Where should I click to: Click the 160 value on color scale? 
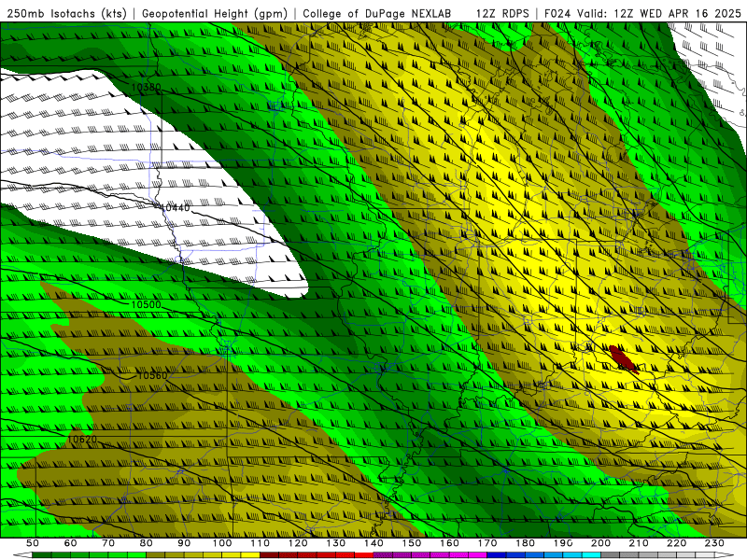tap(449, 543)
